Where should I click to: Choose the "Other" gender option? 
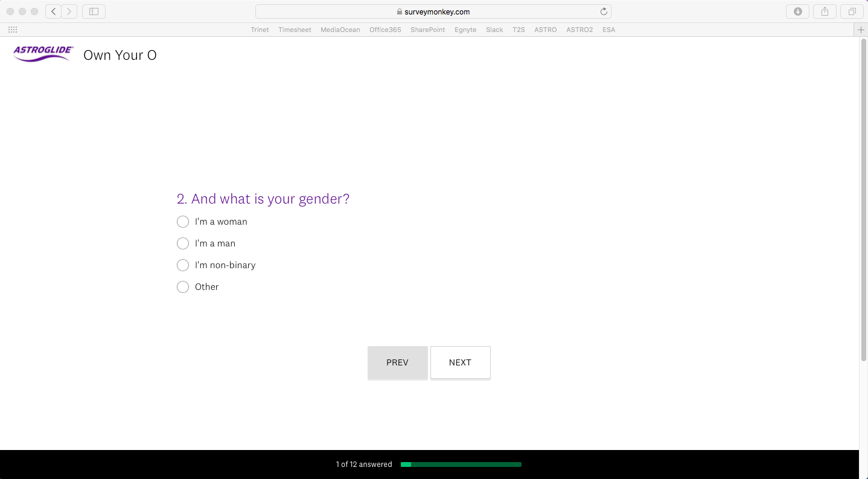[183, 287]
